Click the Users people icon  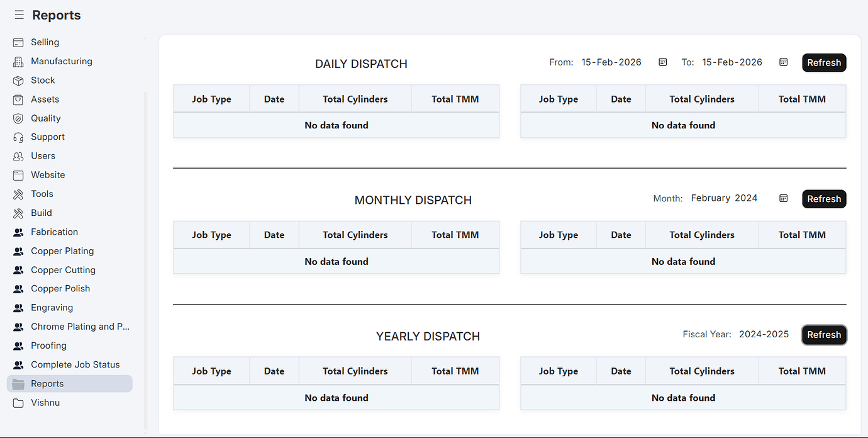point(18,156)
